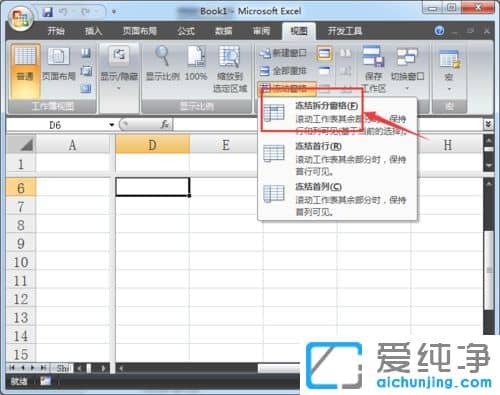Select column H header

point(448,145)
